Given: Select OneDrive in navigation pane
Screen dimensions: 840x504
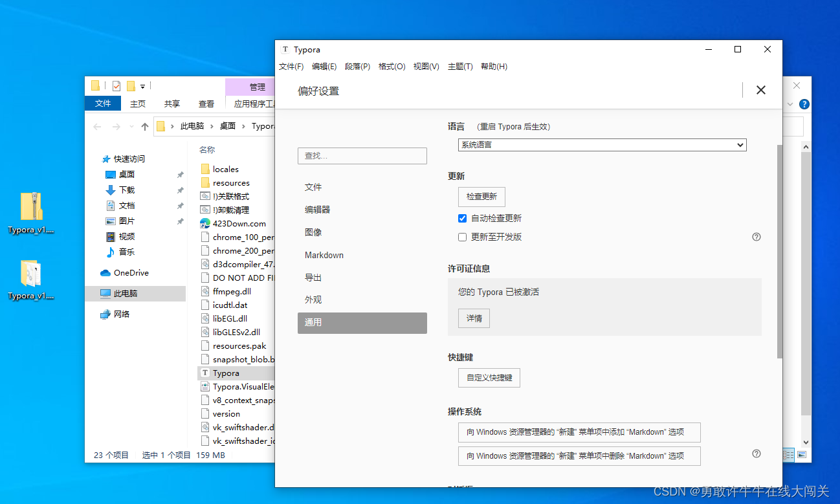Looking at the screenshot, I should coord(124,272).
